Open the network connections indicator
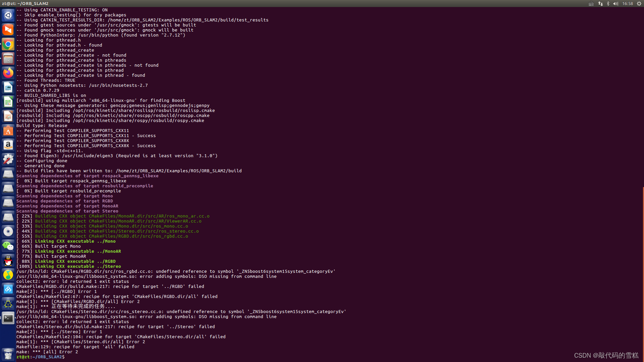The height and width of the screenshot is (362, 644). 600,4
